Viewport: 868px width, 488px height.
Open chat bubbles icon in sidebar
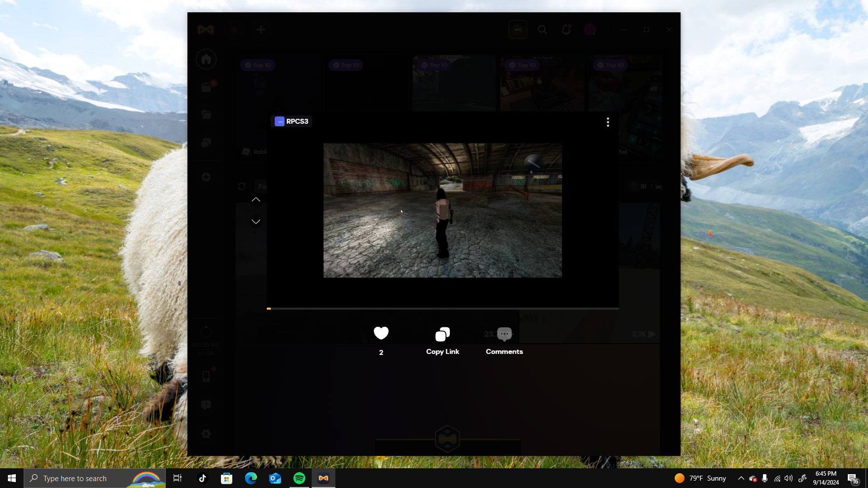pyautogui.click(x=206, y=143)
